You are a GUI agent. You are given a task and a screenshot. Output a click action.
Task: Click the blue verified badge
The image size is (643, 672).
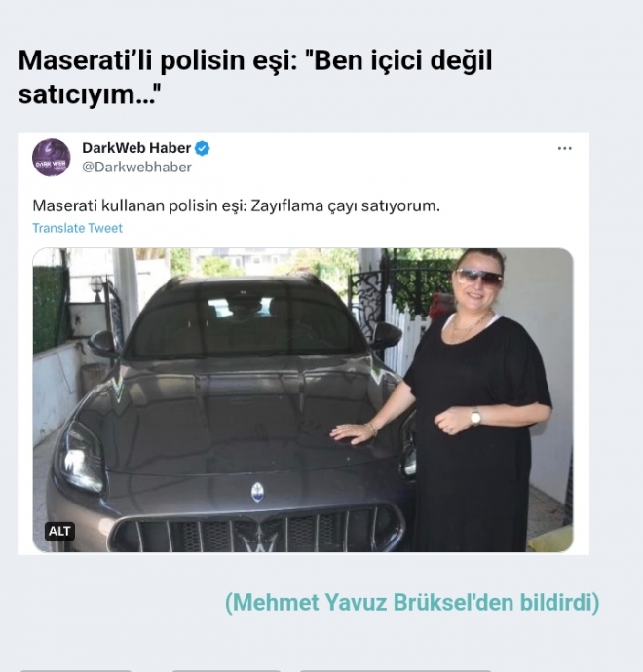[x=203, y=148]
